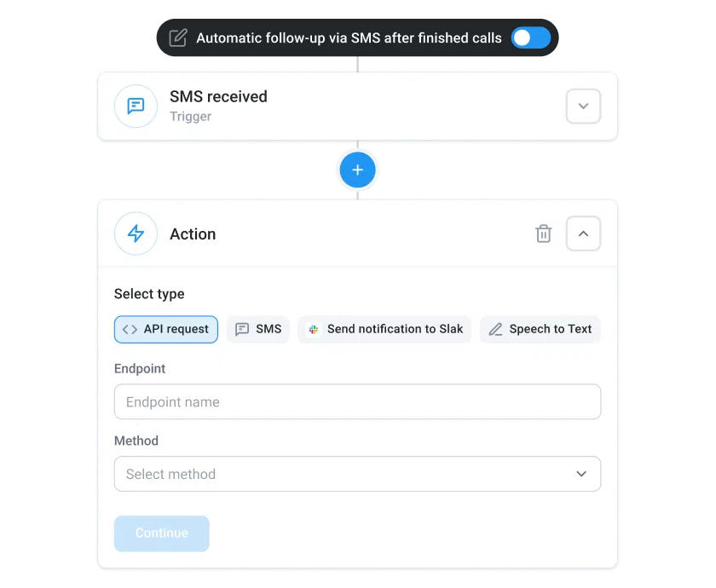Click the edit pencil icon beside automation title
Screen dimensions: 716x588
click(178, 37)
